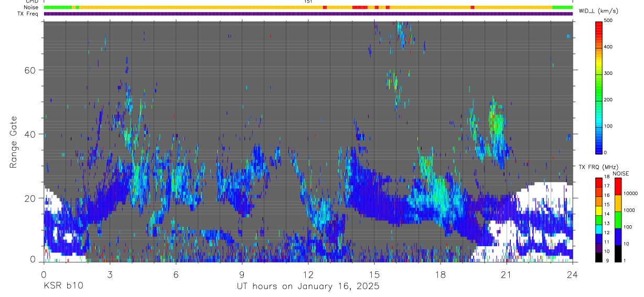Click the 1000 tick on the NOISE scale
The image size is (644, 297).
click(x=629, y=210)
